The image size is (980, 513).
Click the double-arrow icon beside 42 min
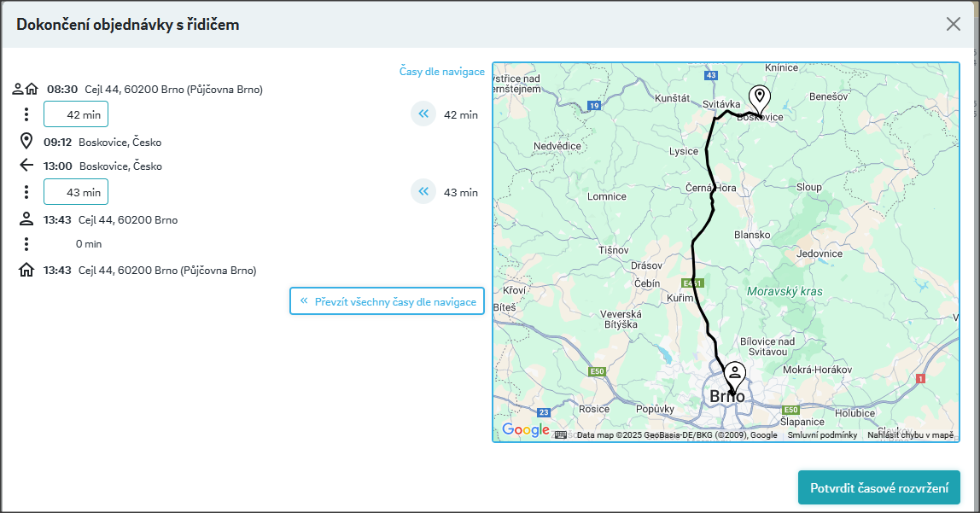[423, 114]
